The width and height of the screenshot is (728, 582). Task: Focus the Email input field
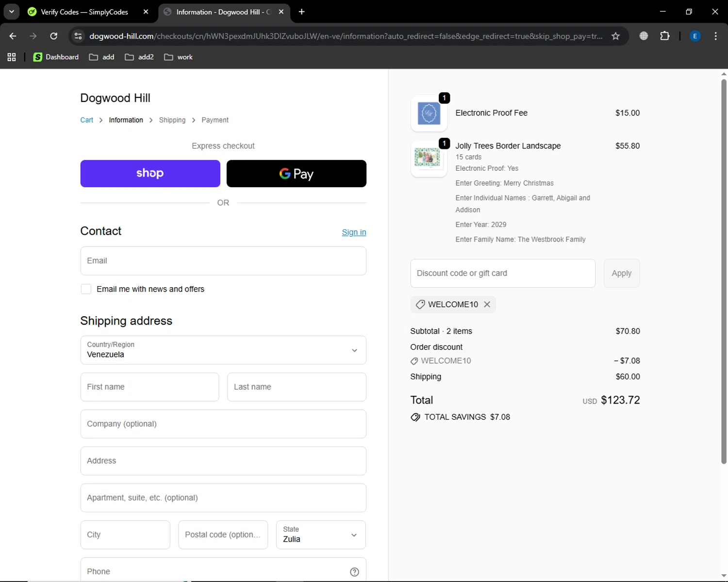223,261
